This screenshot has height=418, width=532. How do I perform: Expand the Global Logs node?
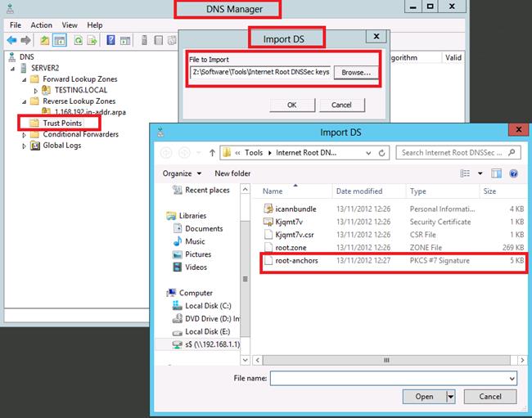24,146
